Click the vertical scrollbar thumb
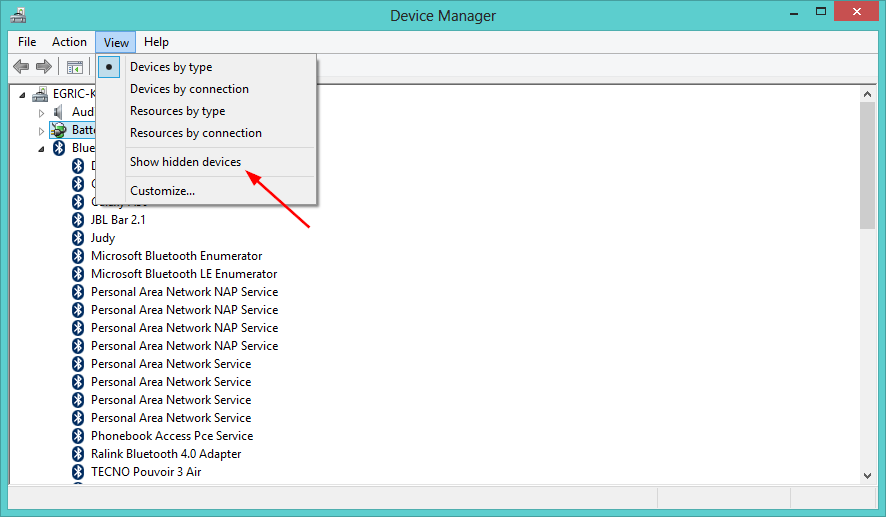This screenshot has width=886, height=517. (867, 166)
